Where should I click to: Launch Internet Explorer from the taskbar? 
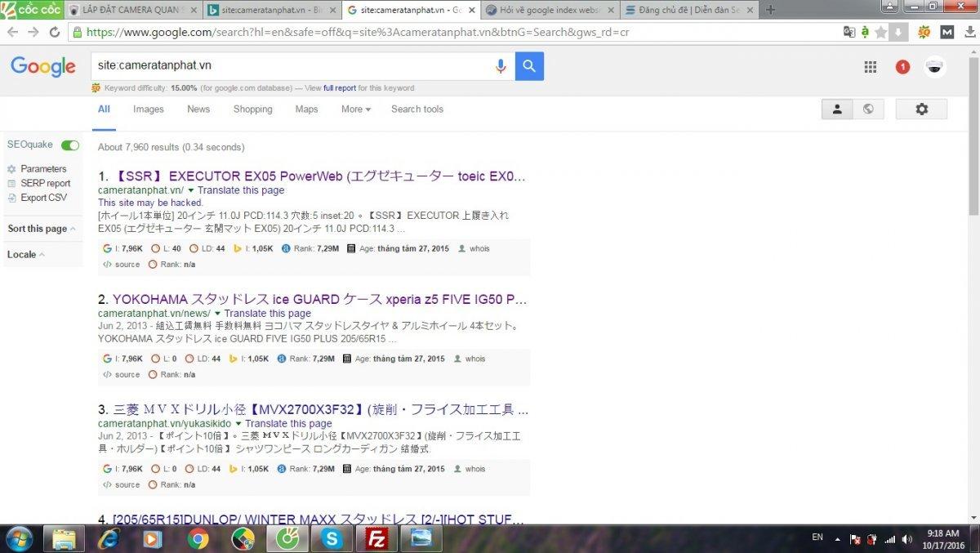[108, 538]
